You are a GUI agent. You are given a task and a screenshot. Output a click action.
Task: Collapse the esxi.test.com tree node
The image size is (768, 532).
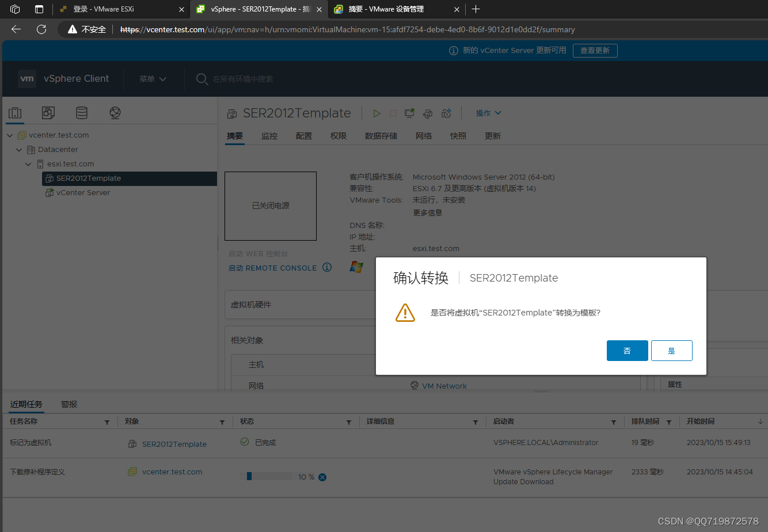click(x=28, y=164)
